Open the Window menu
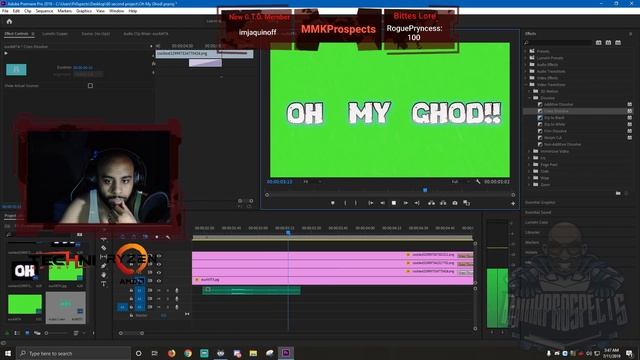The width and height of the screenshot is (640, 360). 116,11
